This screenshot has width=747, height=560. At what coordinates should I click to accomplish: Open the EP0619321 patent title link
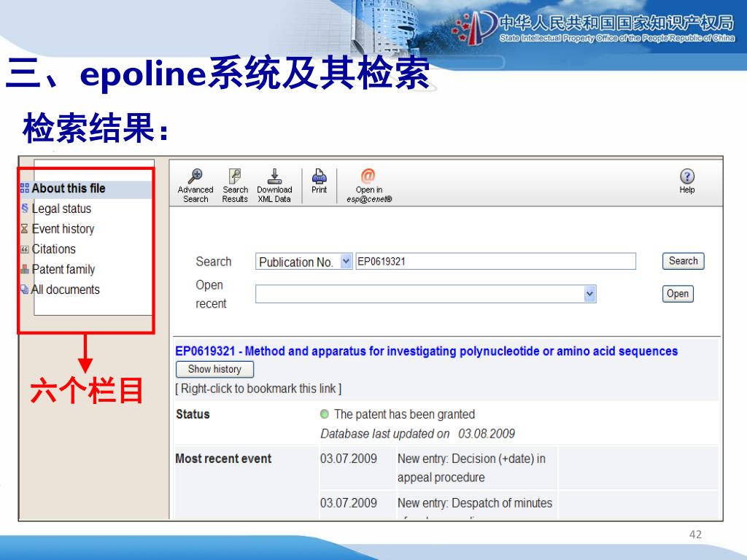click(x=426, y=351)
